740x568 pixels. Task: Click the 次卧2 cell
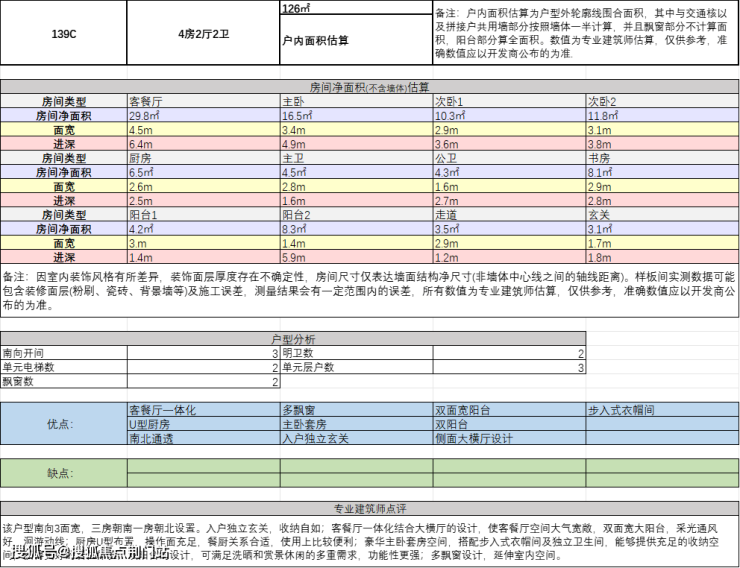click(x=663, y=101)
